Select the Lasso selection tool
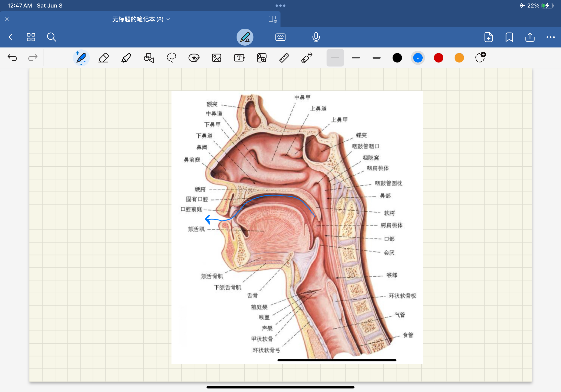 coord(171,58)
